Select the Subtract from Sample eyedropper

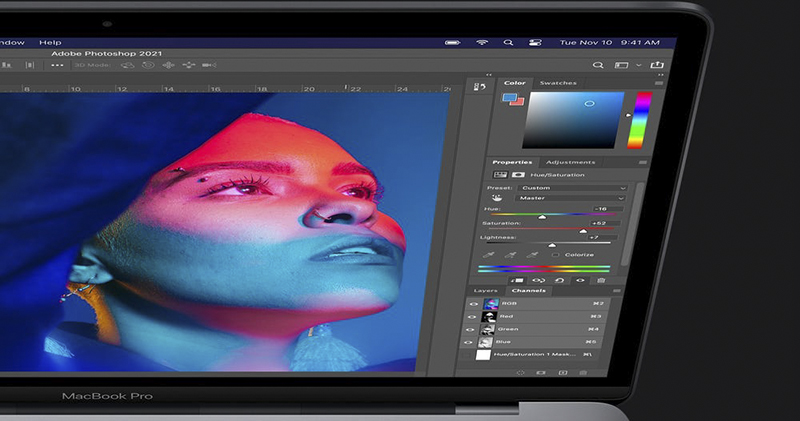point(532,255)
